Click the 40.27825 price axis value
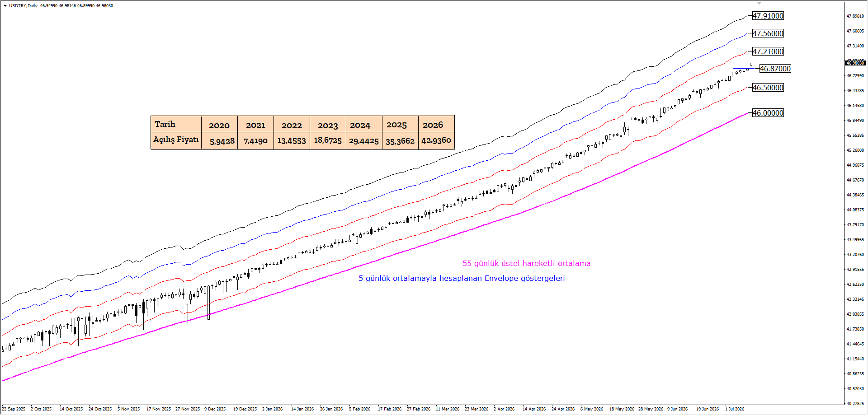The image size is (868, 415). pyautogui.click(x=855, y=404)
